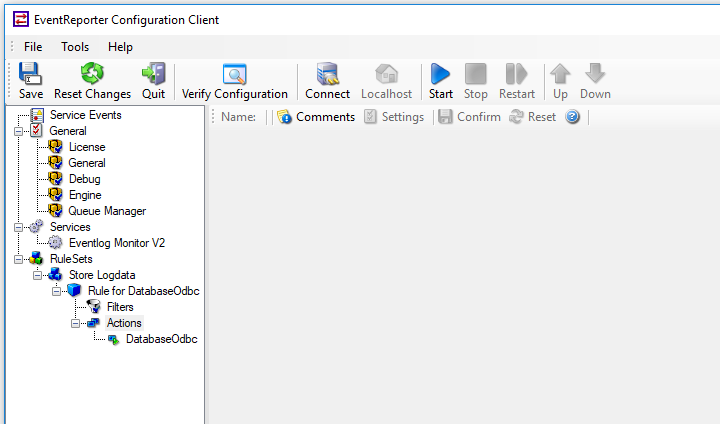The height and width of the screenshot is (424, 720).
Task: Select the Store Logdata ruleset
Action: 102,275
